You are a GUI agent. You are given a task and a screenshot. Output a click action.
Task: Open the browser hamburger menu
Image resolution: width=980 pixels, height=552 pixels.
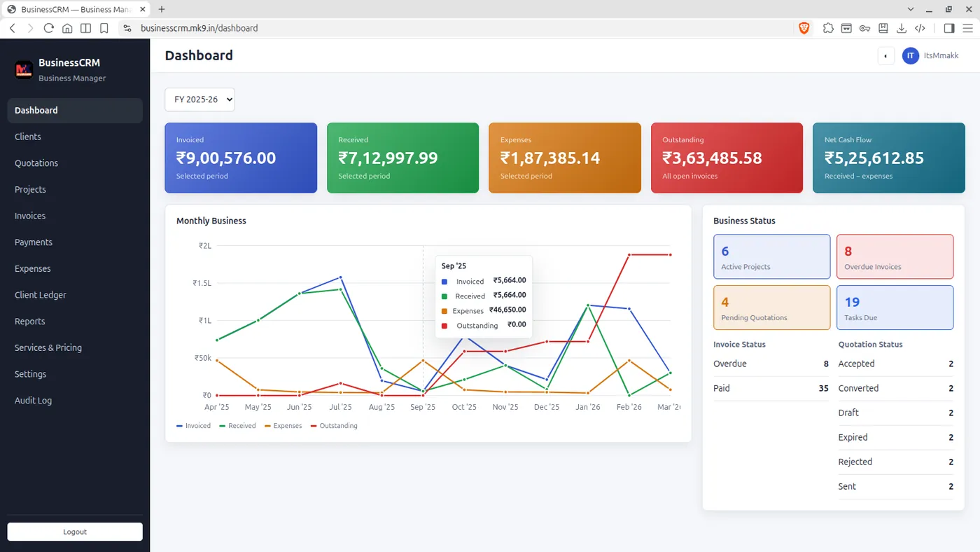click(967, 28)
